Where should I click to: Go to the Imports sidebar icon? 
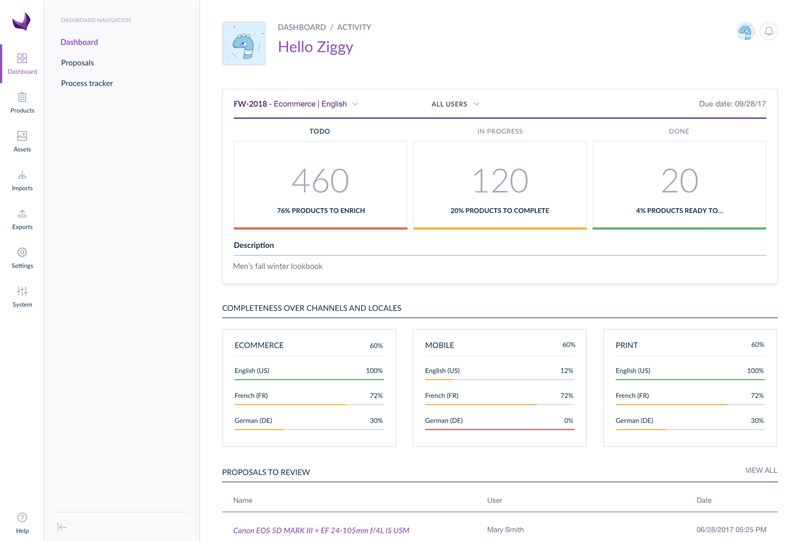(x=22, y=180)
